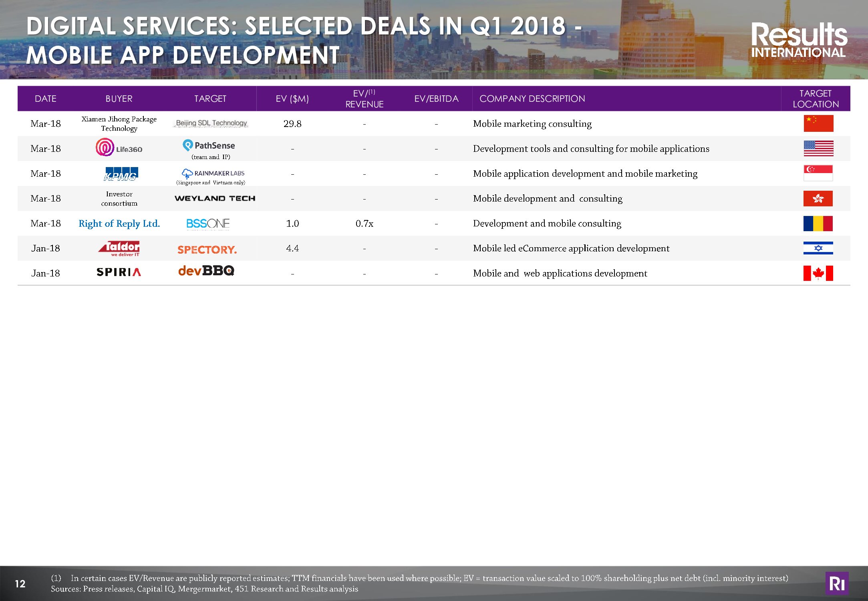868x601 pixels.
Task: Click the KPMG buyer logo
Action: pos(121,174)
